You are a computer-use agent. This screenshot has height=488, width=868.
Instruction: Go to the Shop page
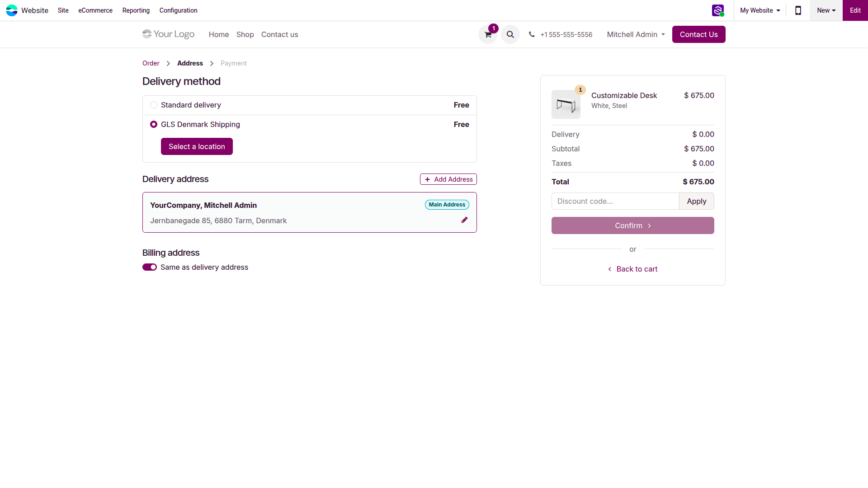pyautogui.click(x=245, y=34)
